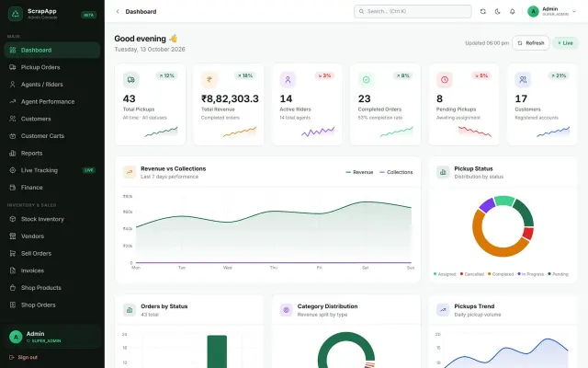Click the Admin avatar in top bar
This screenshot has width=588, height=368.
pos(533,12)
